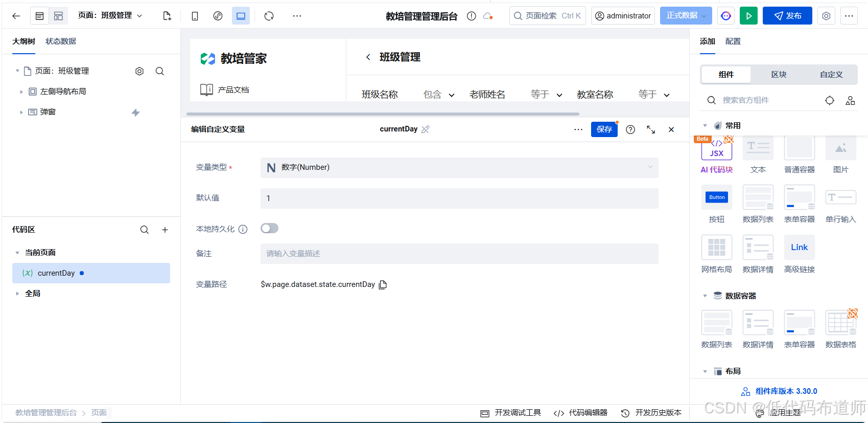Open search in the 代码区 panel
The height and width of the screenshot is (423, 868).
tap(145, 230)
